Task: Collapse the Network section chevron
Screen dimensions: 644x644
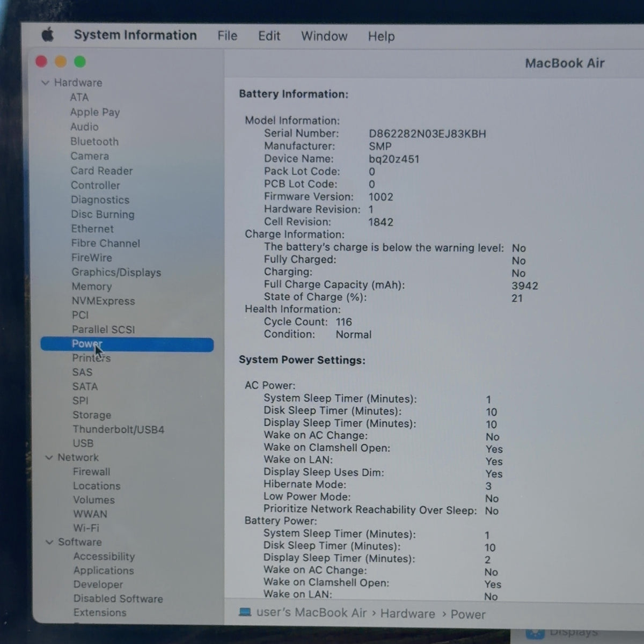Action: point(49,457)
